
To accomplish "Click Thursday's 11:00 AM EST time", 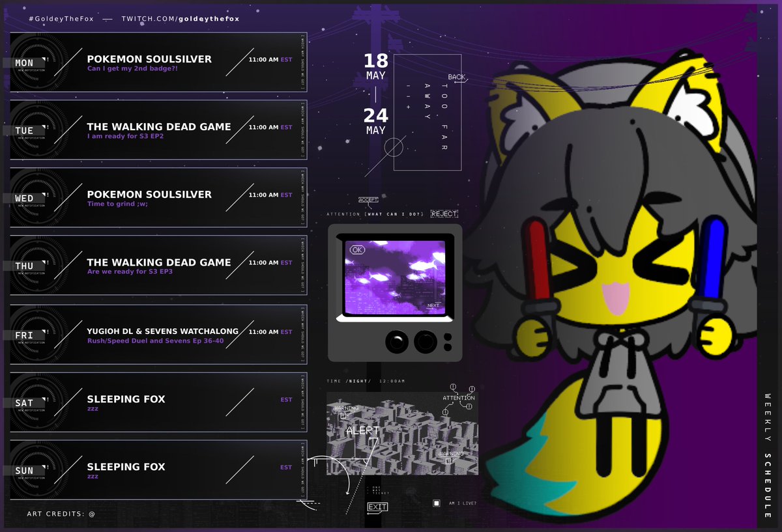I will [x=270, y=262].
